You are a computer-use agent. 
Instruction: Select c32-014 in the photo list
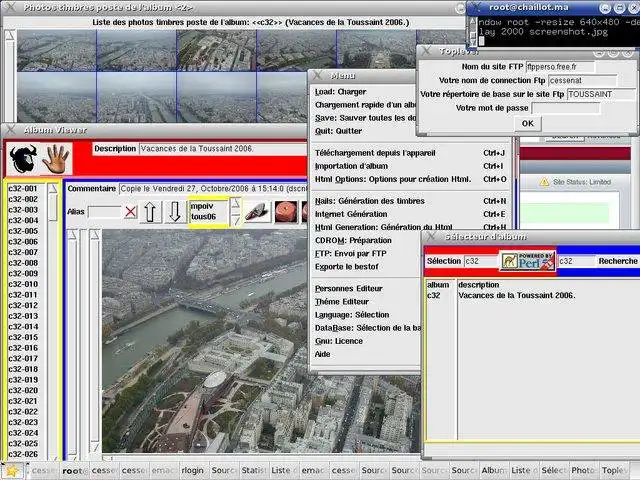coord(23,326)
